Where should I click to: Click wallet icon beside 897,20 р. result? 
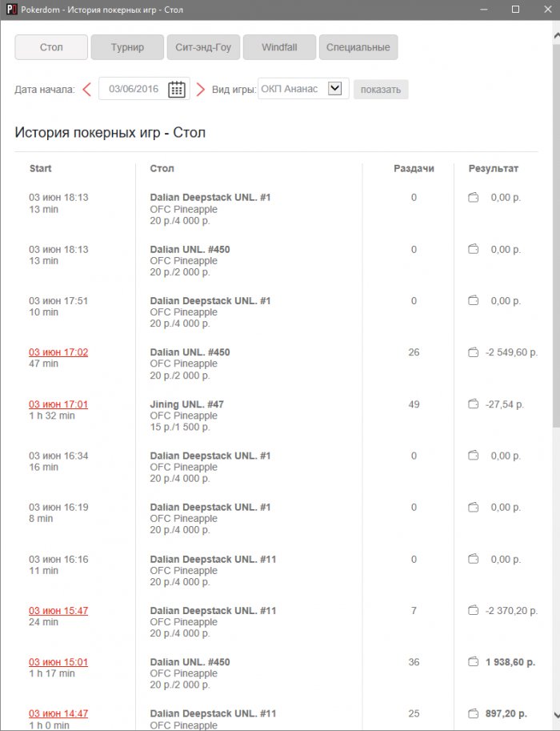point(473,713)
